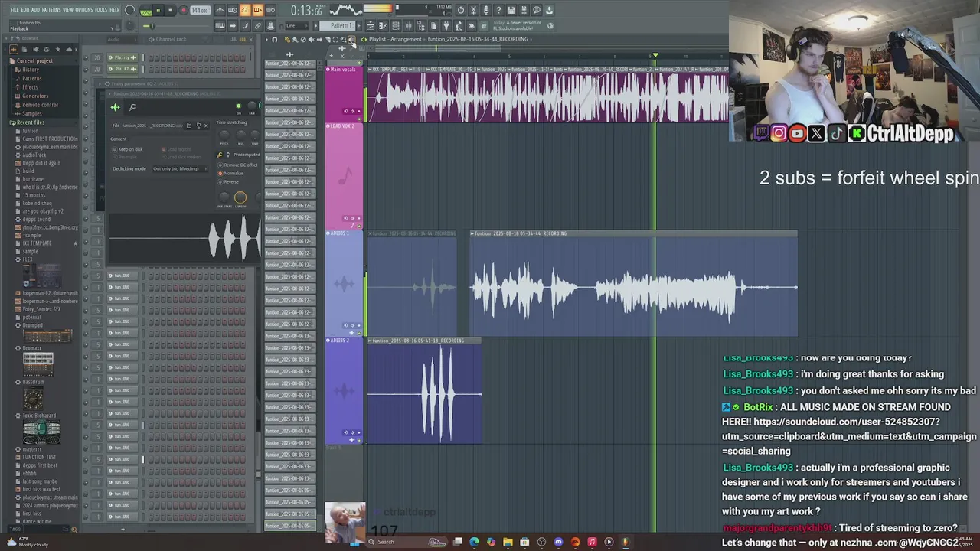Click the LEAD VOX 2 track header

point(344,176)
